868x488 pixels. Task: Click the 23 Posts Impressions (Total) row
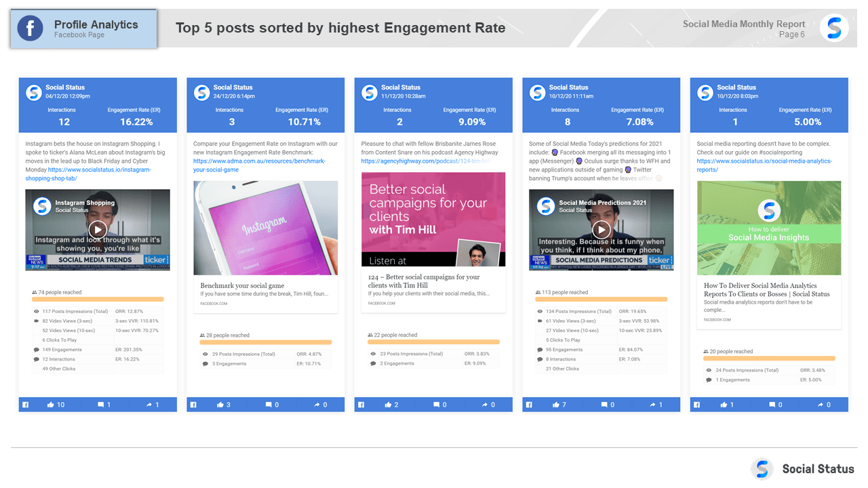pyautogui.click(x=434, y=354)
